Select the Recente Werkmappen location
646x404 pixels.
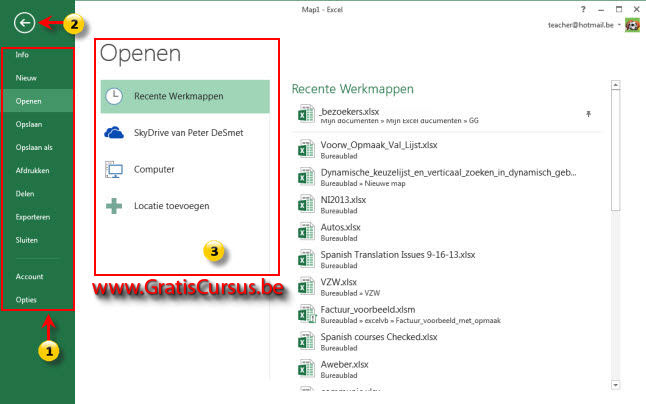[185, 96]
